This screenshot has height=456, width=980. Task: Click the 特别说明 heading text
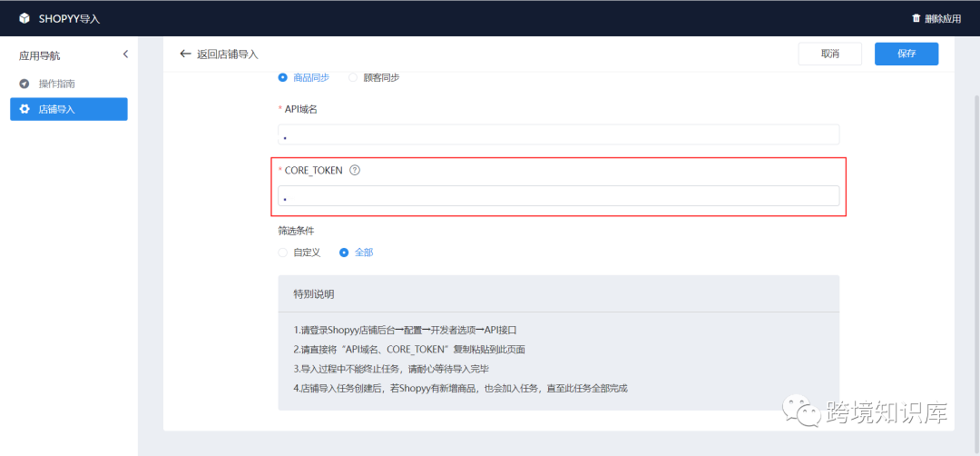(314, 293)
